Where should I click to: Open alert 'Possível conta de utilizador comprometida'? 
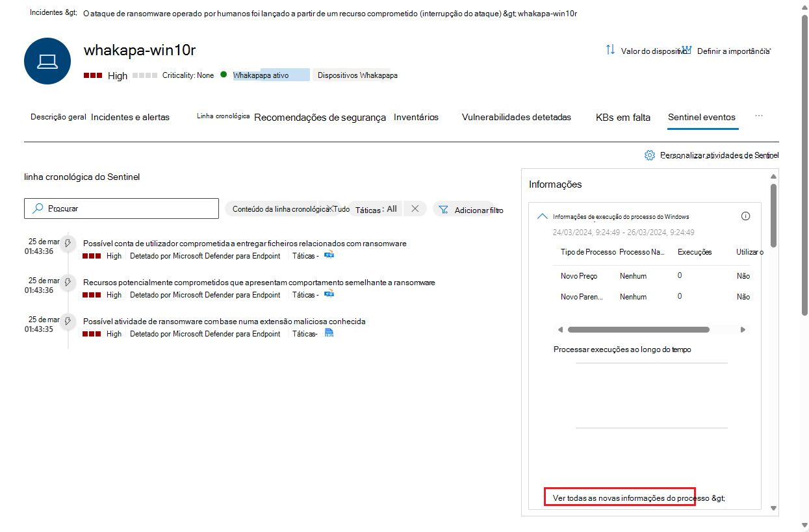click(x=245, y=244)
